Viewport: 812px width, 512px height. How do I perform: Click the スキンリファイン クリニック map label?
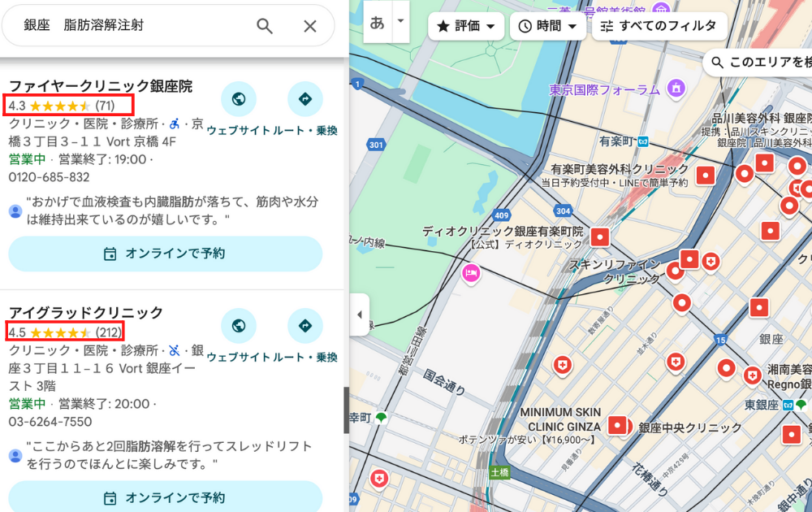point(616,271)
